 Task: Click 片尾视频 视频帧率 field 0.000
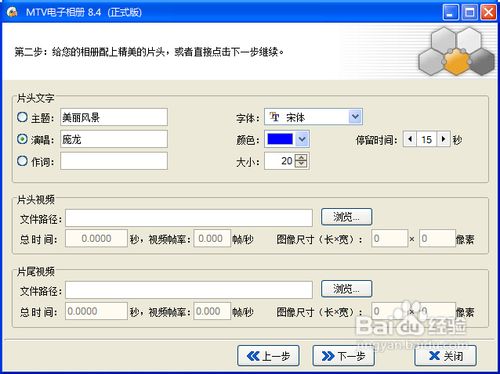[212, 311]
